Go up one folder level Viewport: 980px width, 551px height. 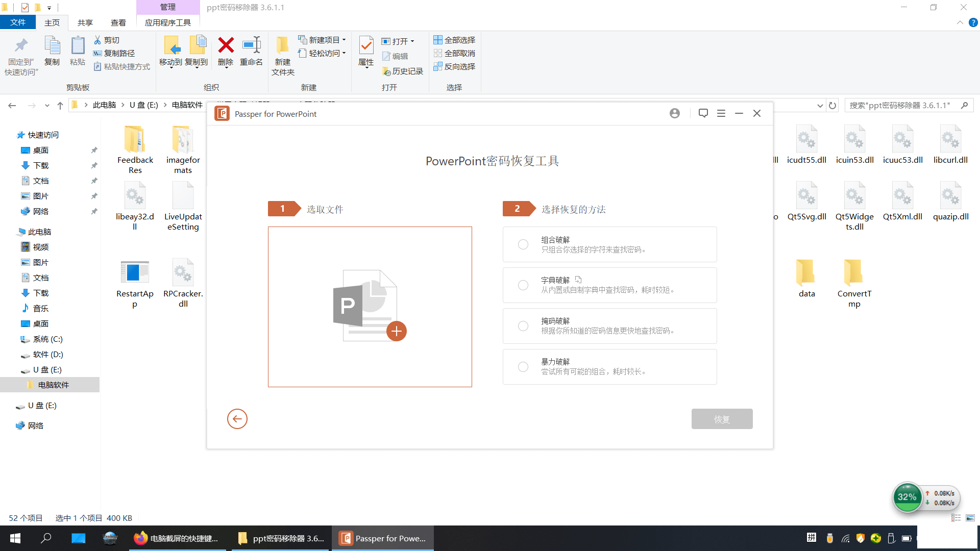click(x=60, y=106)
